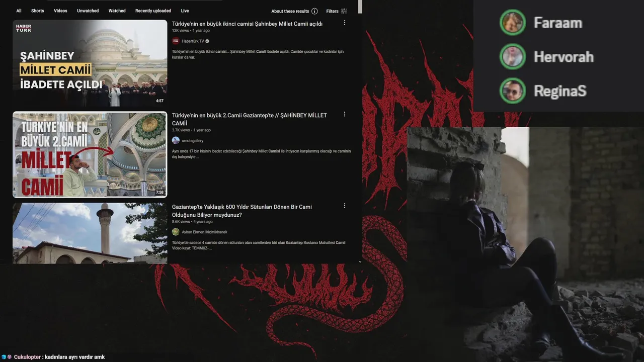The height and width of the screenshot is (362, 644).
Task: Click the verified badge next to Habertürk TV
Action: point(207,41)
